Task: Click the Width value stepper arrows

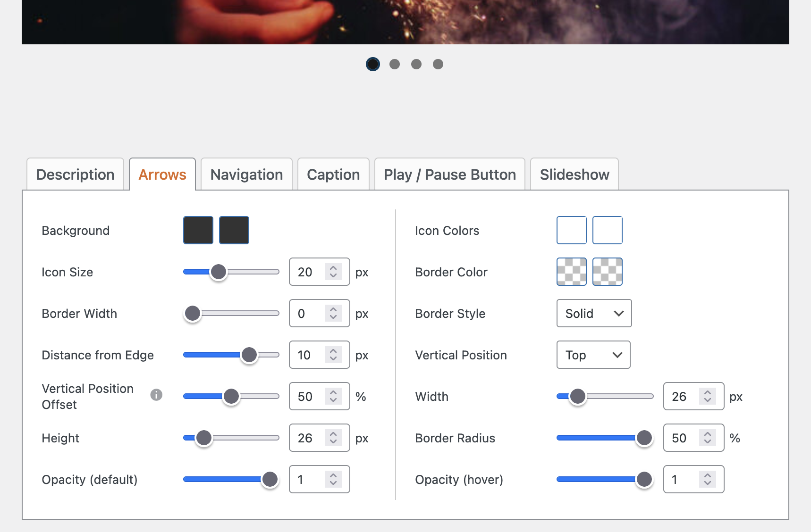Action: 707,397
